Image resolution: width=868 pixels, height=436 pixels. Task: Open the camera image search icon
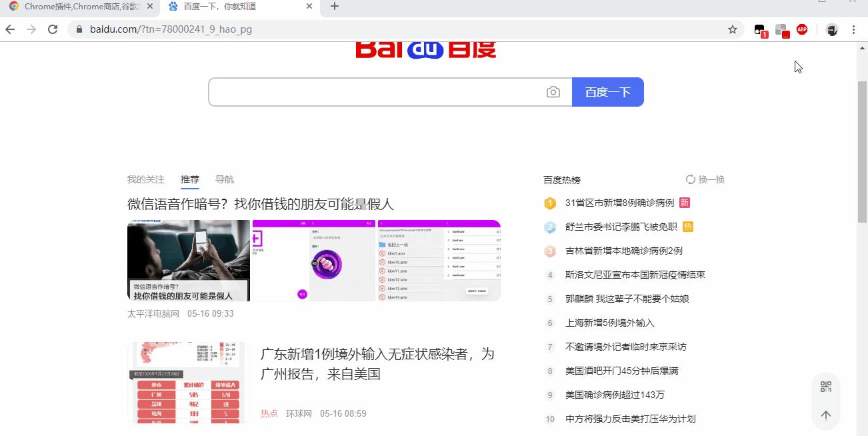coord(553,92)
